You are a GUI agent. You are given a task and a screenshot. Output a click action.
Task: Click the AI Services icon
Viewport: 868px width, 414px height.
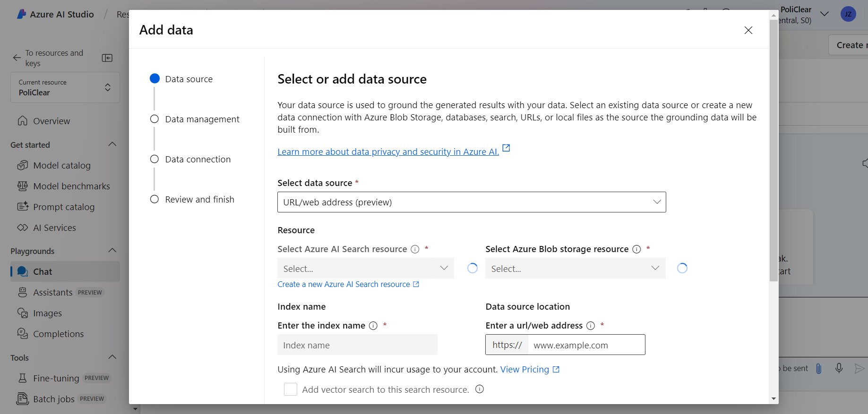click(x=22, y=228)
